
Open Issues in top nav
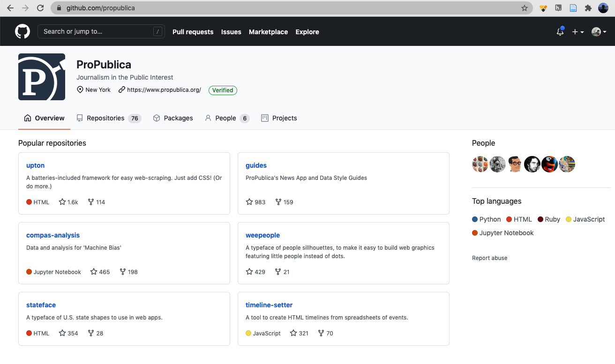click(x=231, y=32)
